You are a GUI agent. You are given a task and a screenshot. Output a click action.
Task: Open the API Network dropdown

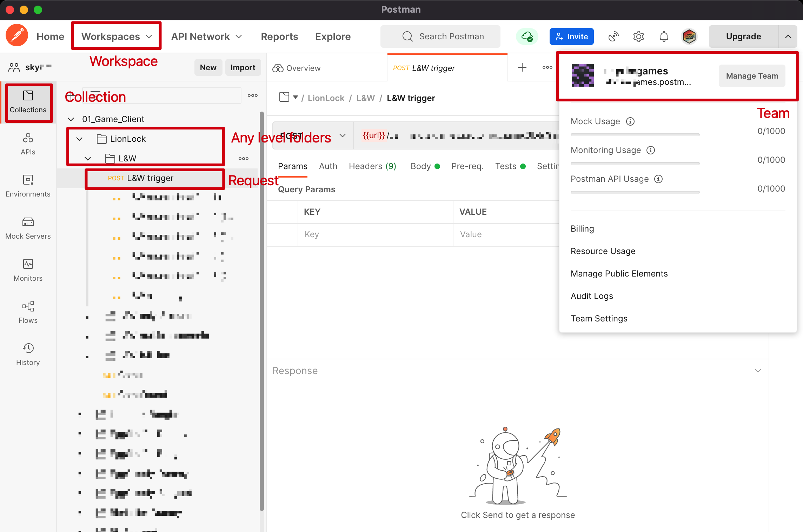(x=206, y=36)
